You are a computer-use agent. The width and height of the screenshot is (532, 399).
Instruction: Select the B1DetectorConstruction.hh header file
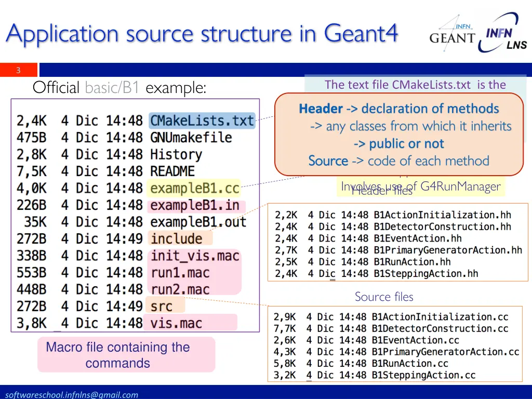tap(443, 227)
